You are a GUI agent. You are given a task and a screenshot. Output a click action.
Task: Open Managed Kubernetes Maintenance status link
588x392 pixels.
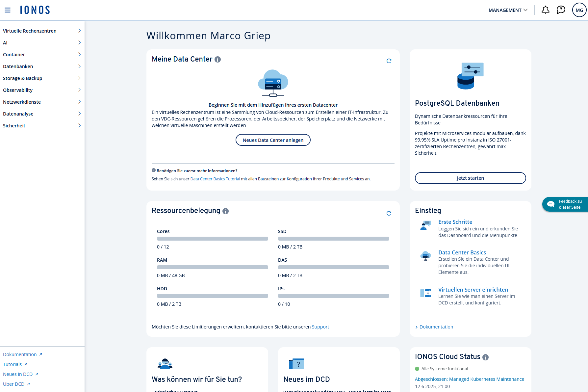469,379
